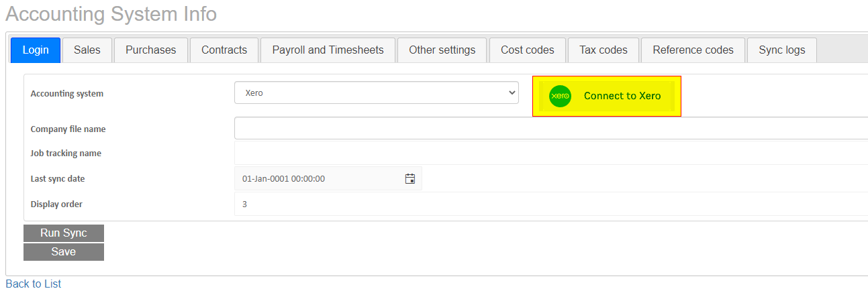Follow the Back to List link
This screenshot has height=303, width=868.
pyautogui.click(x=33, y=284)
